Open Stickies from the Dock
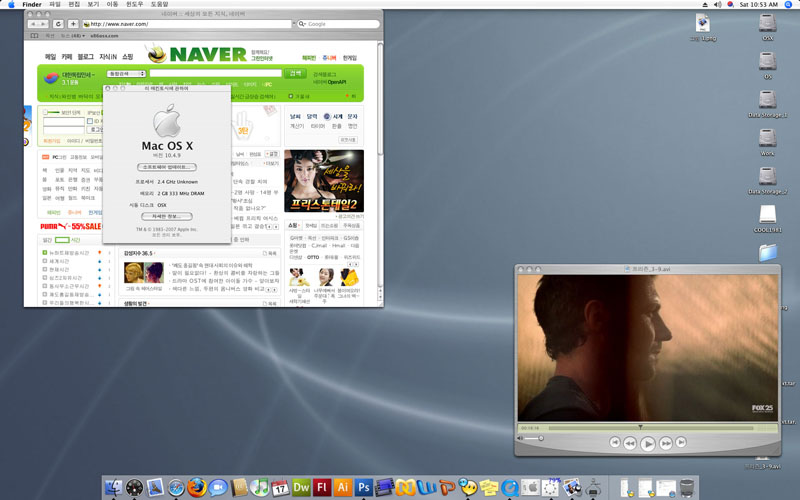The width and height of the screenshot is (800, 500). 489,488
